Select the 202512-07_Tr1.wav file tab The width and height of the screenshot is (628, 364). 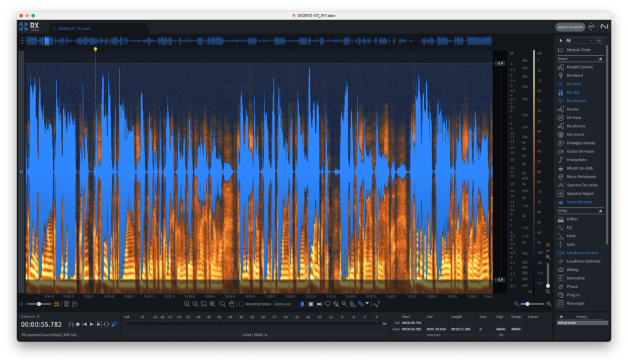(75, 28)
